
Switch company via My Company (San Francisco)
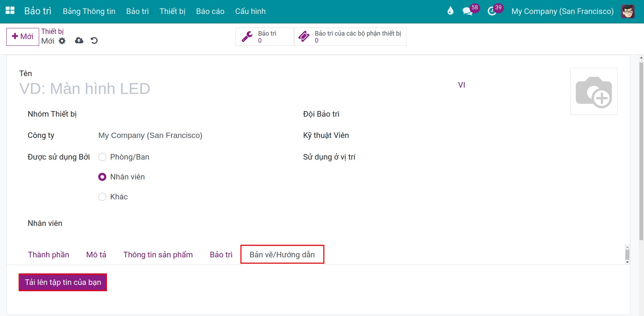click(563, 11)
